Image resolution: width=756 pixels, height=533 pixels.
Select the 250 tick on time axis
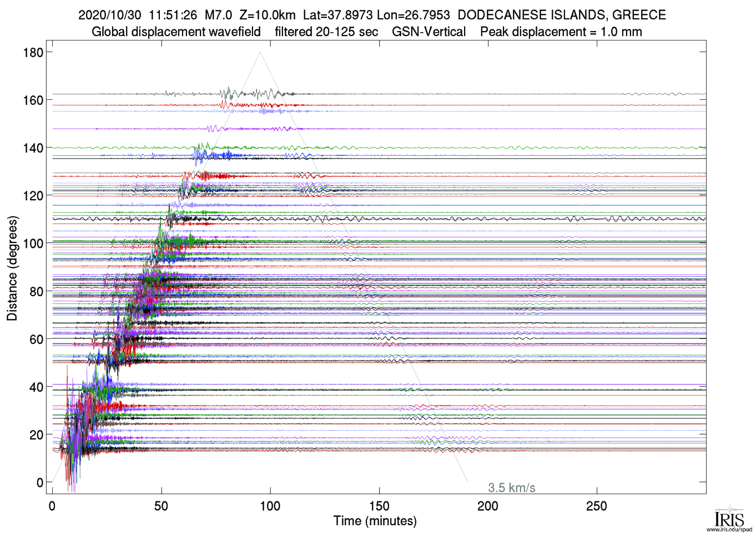597,506
